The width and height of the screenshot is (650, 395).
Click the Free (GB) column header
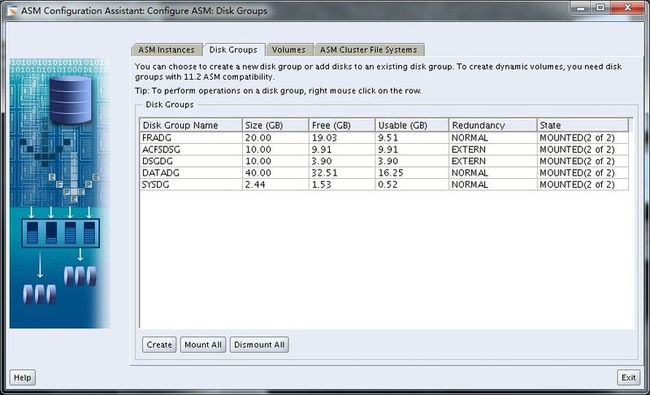coord(342,125)
